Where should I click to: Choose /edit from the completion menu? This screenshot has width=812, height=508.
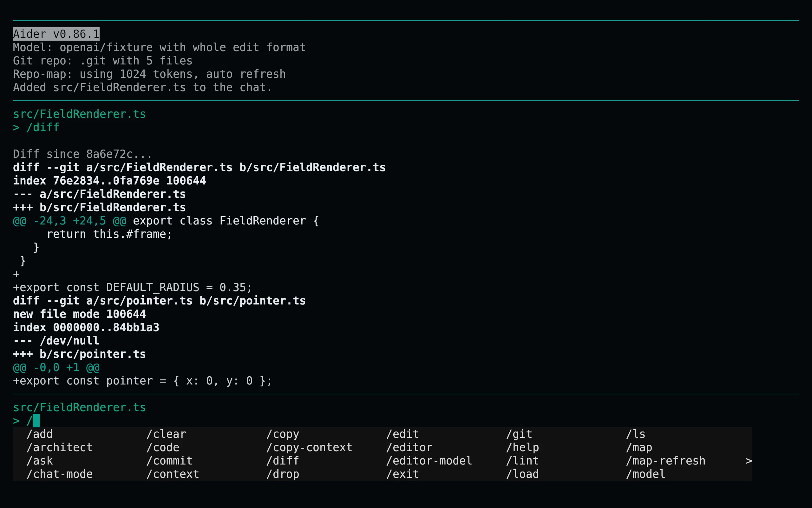tap(403, 434)
